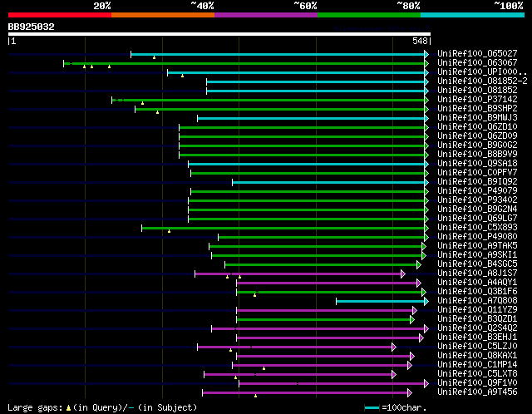Select the BB925032 query name label
The width and height of the screenshot is (532, 414).
[32, 27]
